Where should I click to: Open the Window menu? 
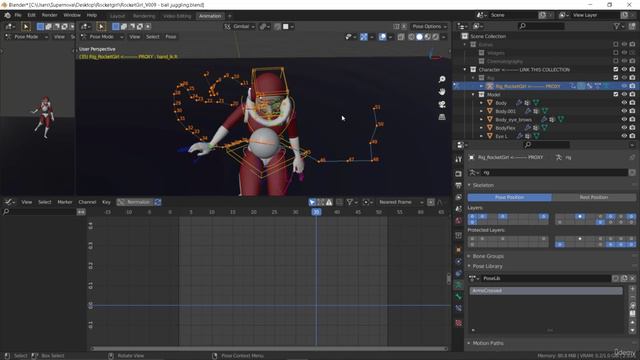click(72, 15)
